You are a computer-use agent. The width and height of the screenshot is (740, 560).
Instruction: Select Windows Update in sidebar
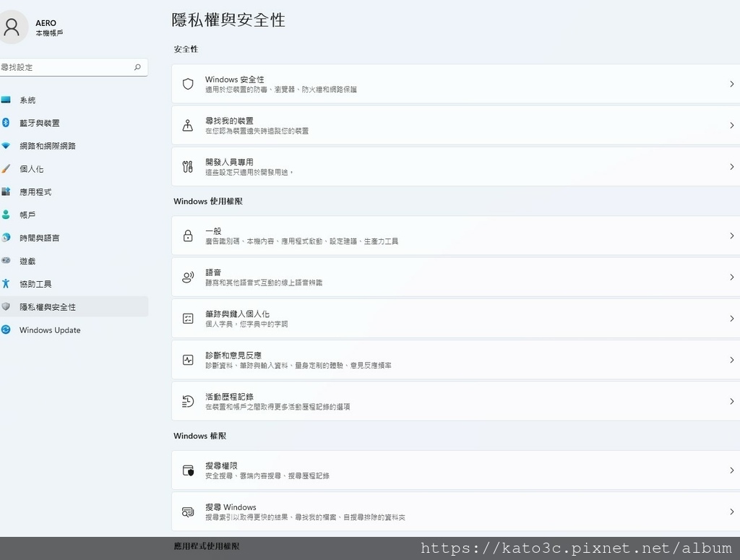73,330
